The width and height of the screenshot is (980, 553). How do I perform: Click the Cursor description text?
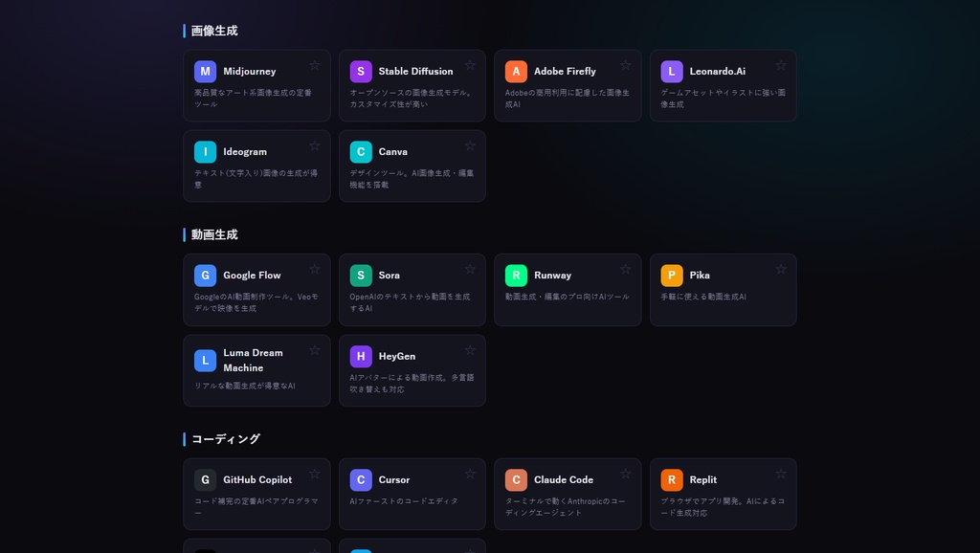tap(403, 501)
